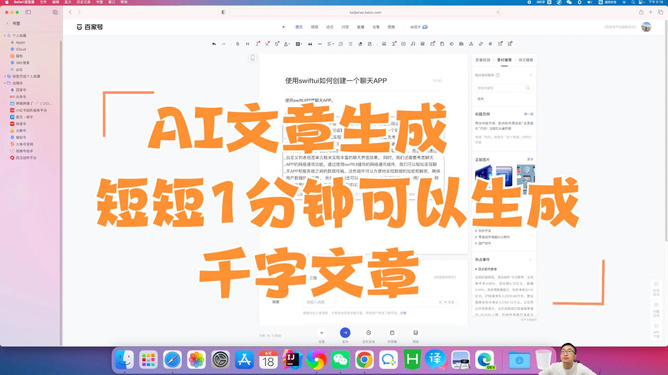
Task: Collapse the 自媒体 bookmarks folder
Action: (x=5, y=83)
